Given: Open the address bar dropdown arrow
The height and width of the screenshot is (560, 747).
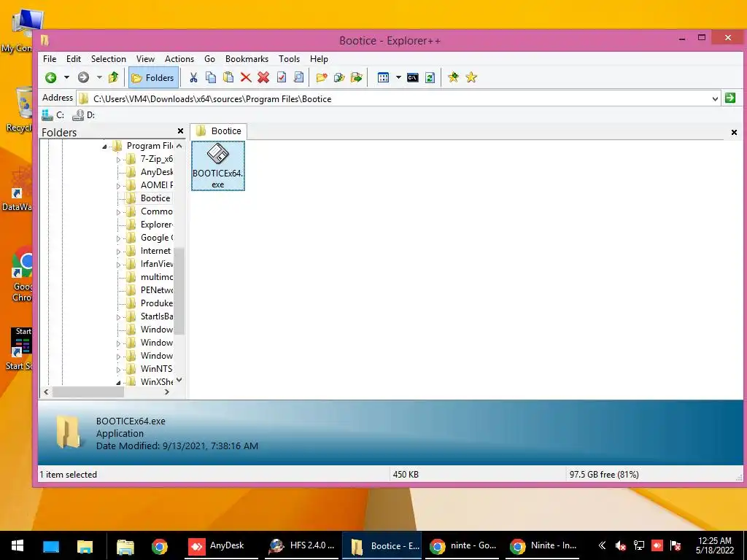Looking at the screenshot, I should click(x=715, y=99).
